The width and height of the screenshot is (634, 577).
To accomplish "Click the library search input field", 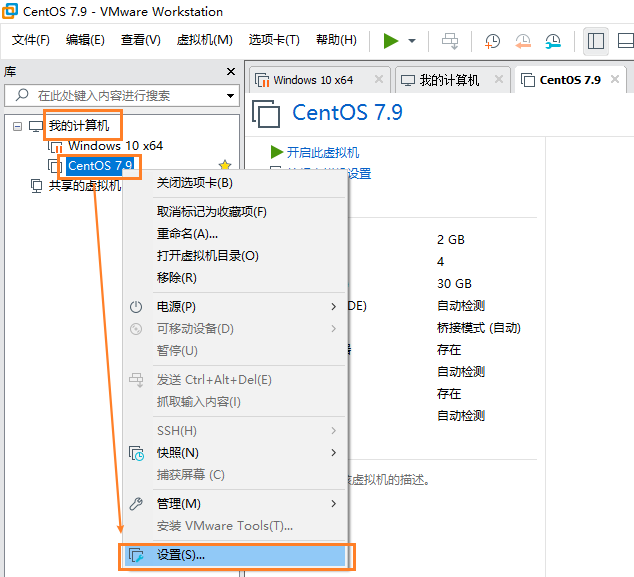I will [x=121, y=96].
